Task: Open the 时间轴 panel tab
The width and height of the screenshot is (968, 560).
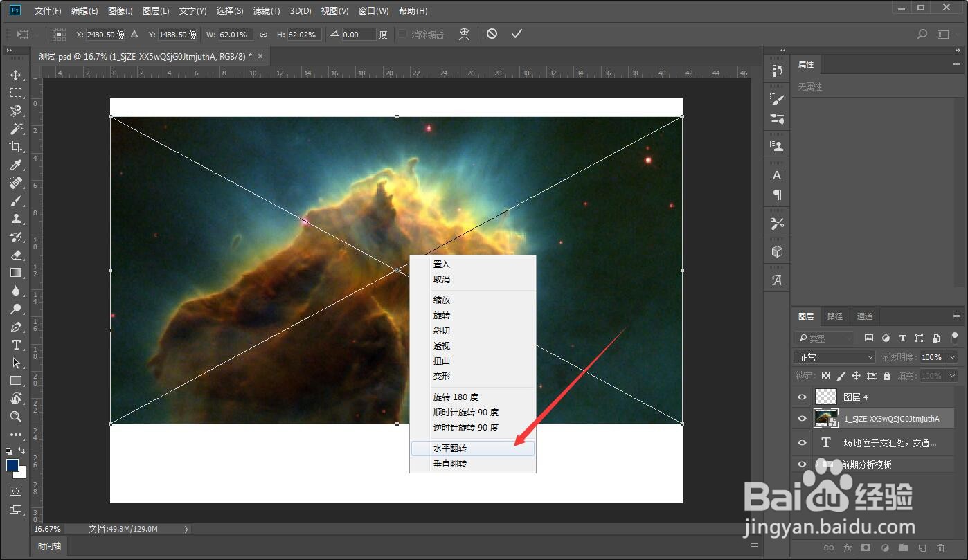Action: 50,546
